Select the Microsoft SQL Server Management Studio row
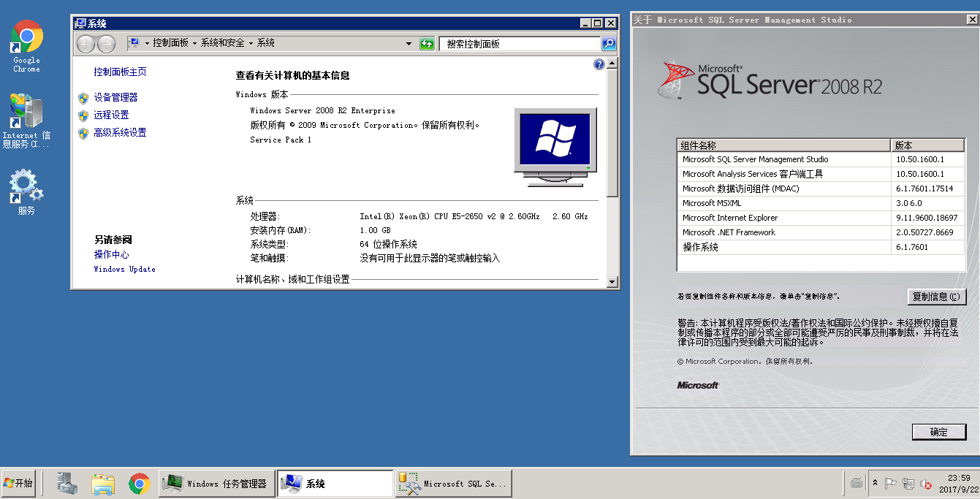 [821, 159]
